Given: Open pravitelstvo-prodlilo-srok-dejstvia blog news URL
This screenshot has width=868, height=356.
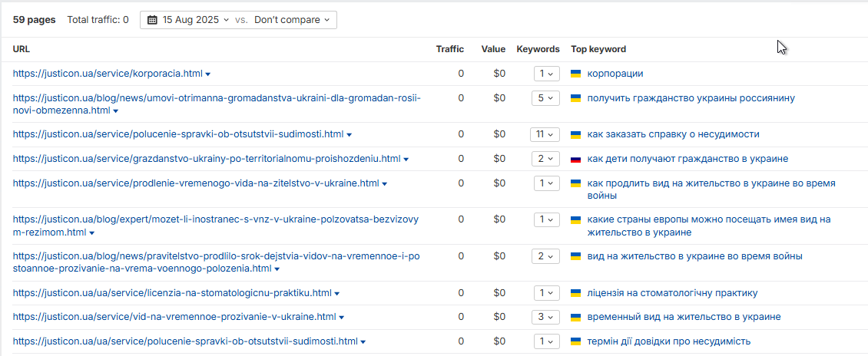Looking at the screenshot, I should [217, 262].
